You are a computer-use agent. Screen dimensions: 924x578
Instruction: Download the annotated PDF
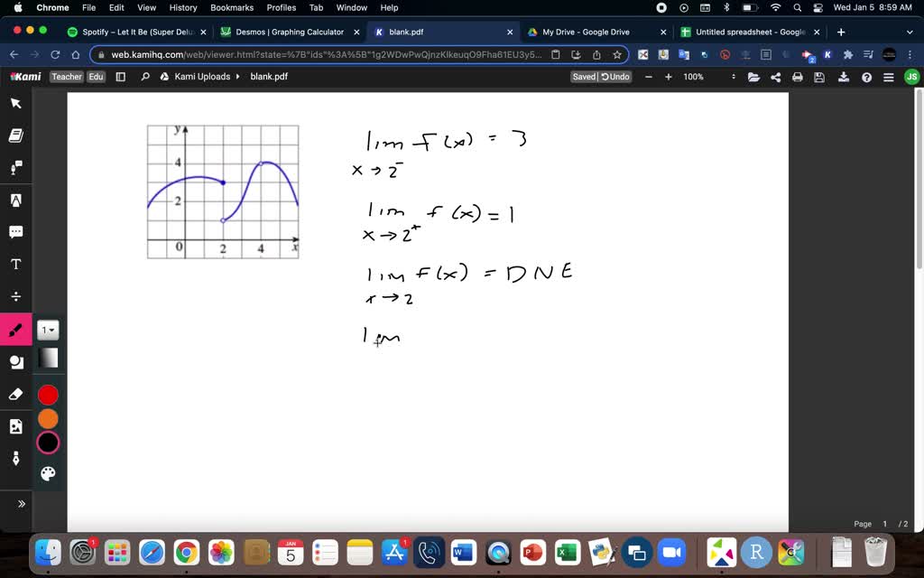point(843,77)
